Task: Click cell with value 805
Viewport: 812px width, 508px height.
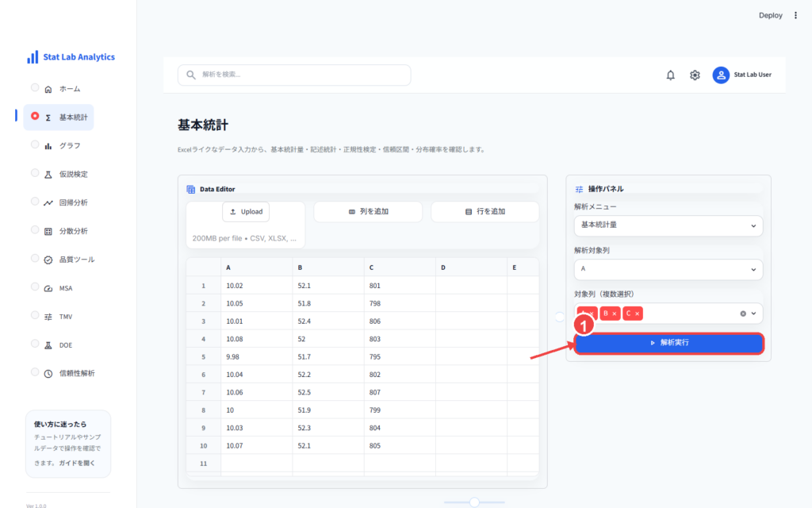Action: pyautogui.click(x=400, y=445)
